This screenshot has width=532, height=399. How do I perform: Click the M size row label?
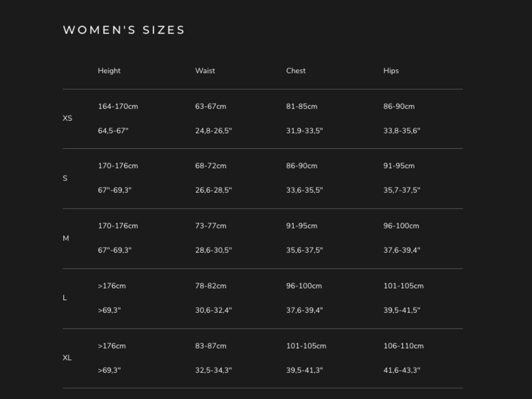(x=66, y=238)
